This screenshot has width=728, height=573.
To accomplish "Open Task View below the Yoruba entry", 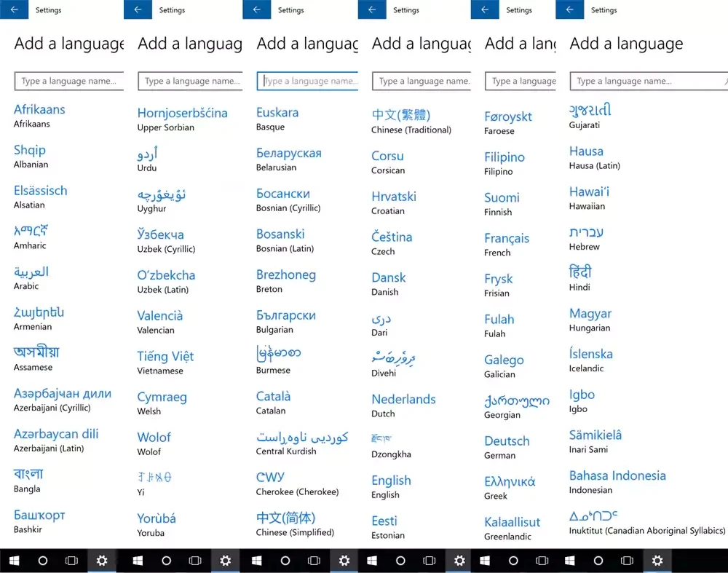I will 195,561.
